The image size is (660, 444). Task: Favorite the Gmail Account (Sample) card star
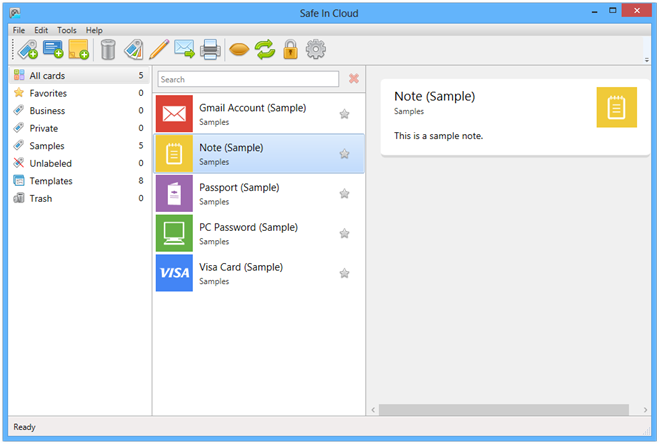coord(344,114)
